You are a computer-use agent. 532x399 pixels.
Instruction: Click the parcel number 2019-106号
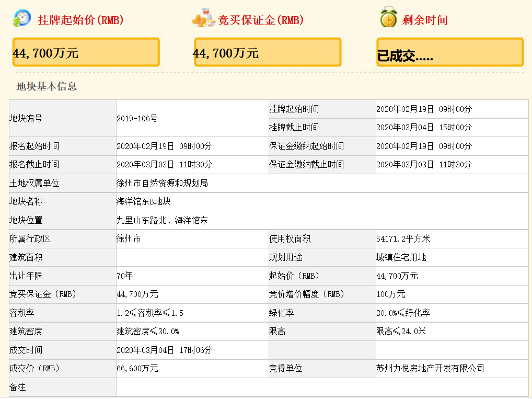point(137,119)
